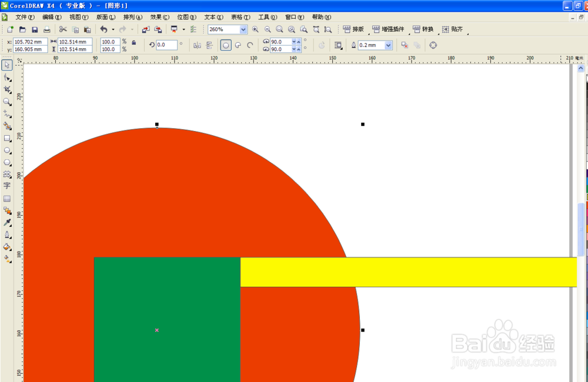Select the Rectangle tool

7,138
